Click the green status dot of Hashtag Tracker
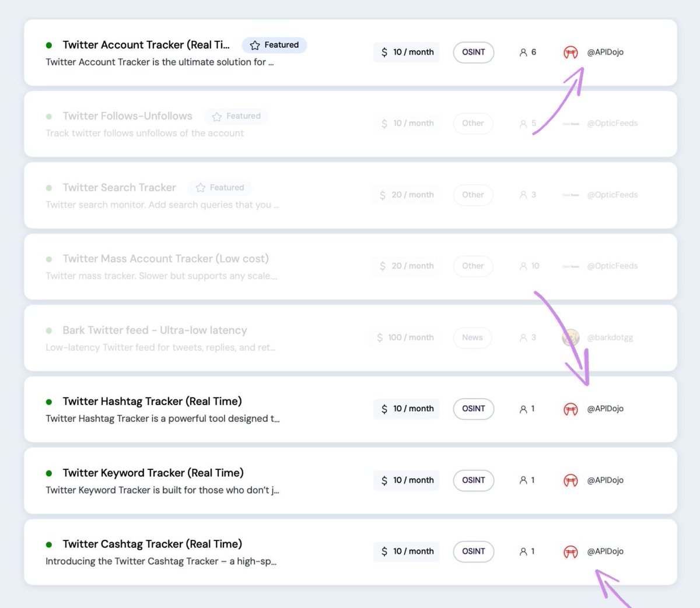The height and width of the screenshot is (608, 700). 49,402
